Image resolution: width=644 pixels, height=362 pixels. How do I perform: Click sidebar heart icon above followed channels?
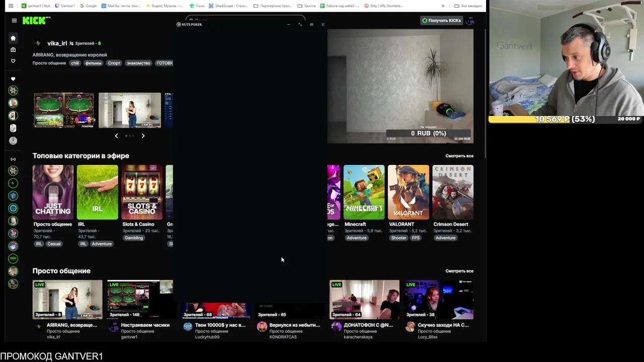[x=13, y=79]
